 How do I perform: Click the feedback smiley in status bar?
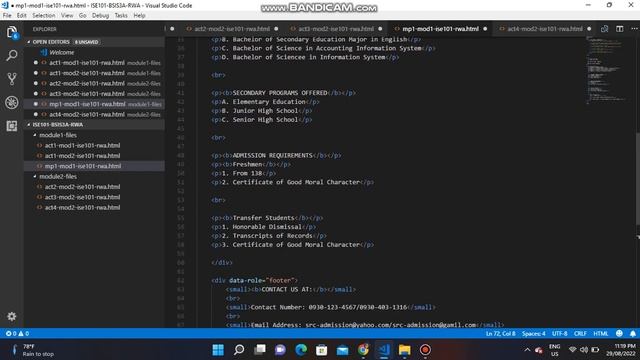click(619, 333)
